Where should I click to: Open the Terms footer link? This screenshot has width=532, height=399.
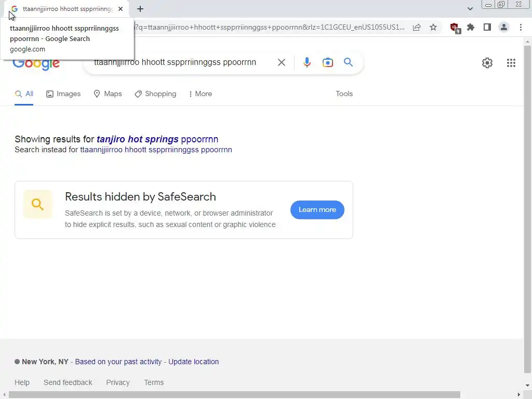[154, 382]
